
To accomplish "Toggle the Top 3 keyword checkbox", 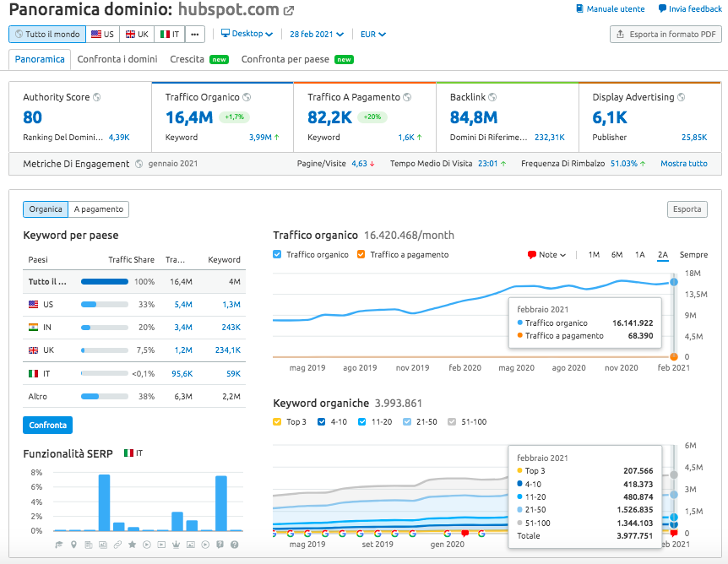I will (x=277, y=422).
